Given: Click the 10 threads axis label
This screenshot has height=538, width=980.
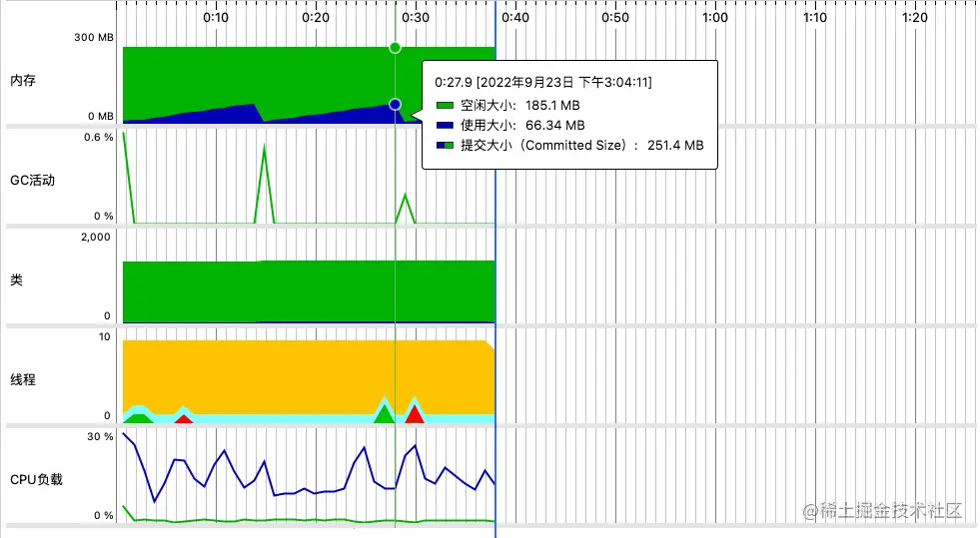Looking at the screenshot, I should coord(104,337).
